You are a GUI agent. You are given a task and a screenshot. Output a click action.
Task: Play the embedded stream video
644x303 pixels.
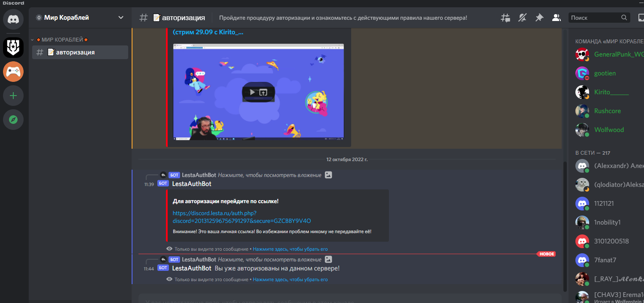click(x=253, y=92)
